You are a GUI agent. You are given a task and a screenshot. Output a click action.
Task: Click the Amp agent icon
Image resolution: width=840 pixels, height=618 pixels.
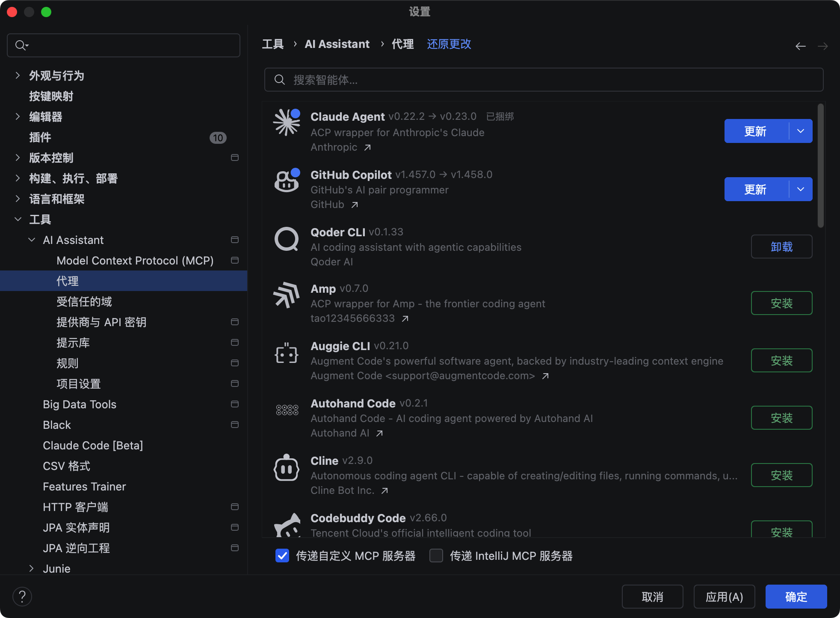(x=286, y=295)
